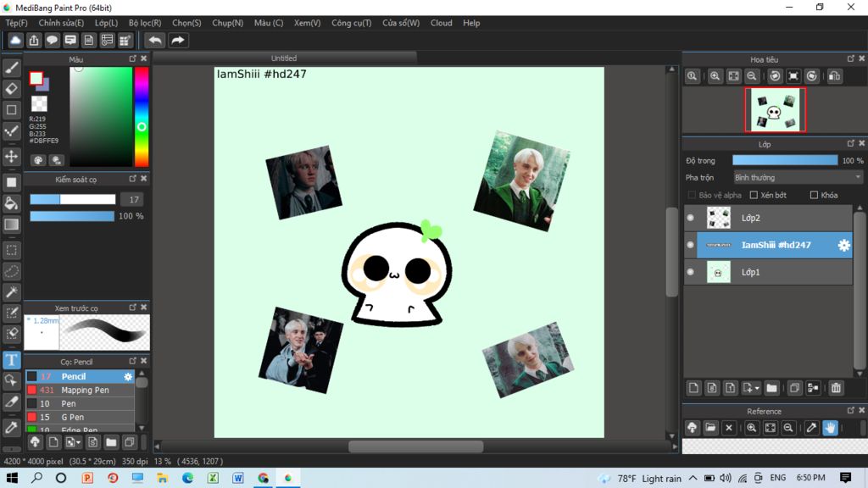868x488 pixels.
Task: Hide the Lớp2 layer visibility
Action: [690, 218]
